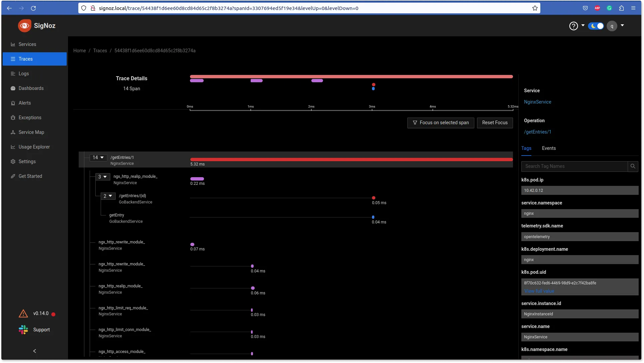Open the browser hamburger menu
Viewport: 644px width, 363px height.
pos(633,8)
